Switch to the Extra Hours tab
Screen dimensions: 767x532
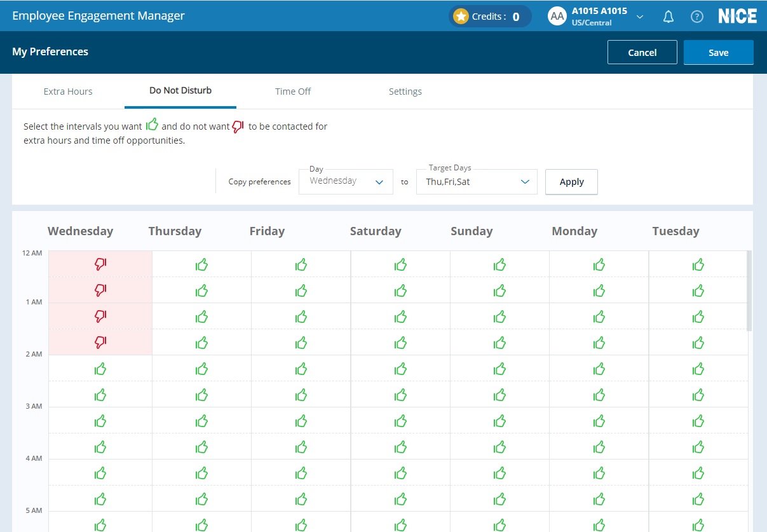tap(68, 92)
